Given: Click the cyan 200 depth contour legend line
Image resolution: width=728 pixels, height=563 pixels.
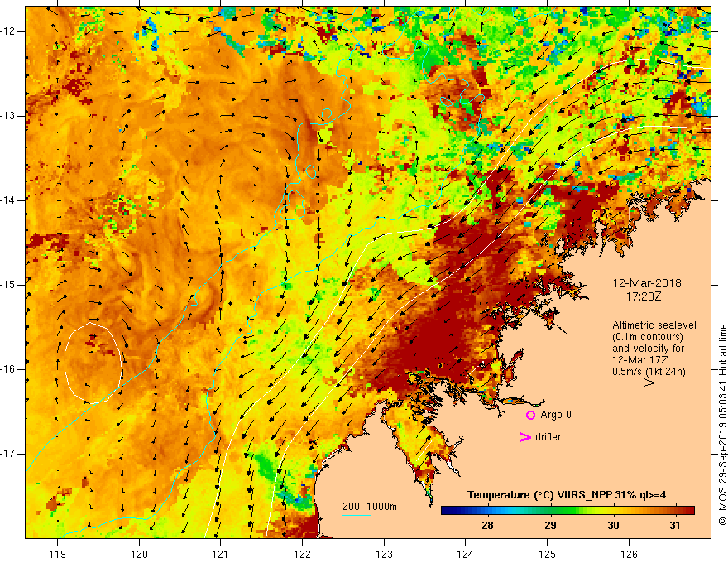Looking at the screenshot, I should 356,515.
